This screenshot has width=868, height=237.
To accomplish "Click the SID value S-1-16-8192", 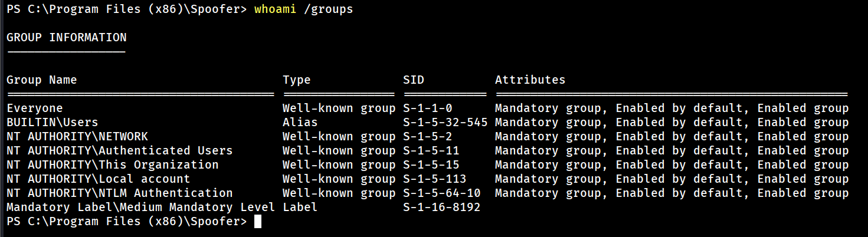I will click(442, 208).
